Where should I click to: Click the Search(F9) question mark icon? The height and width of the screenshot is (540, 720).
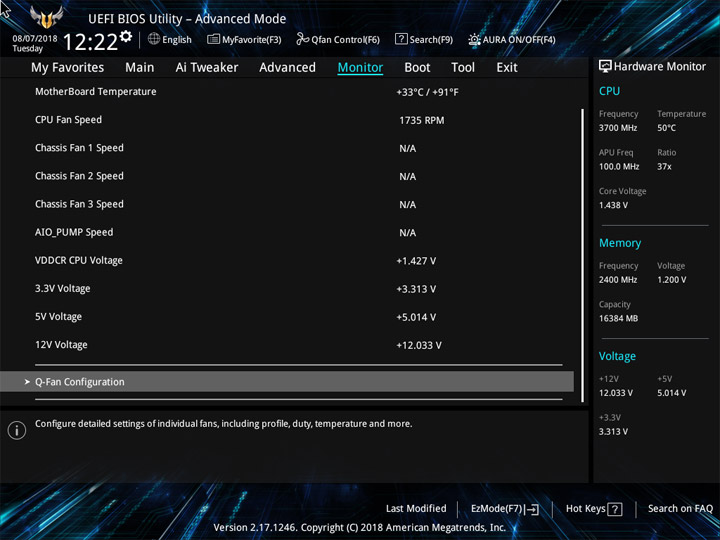(x=401, y=39)
